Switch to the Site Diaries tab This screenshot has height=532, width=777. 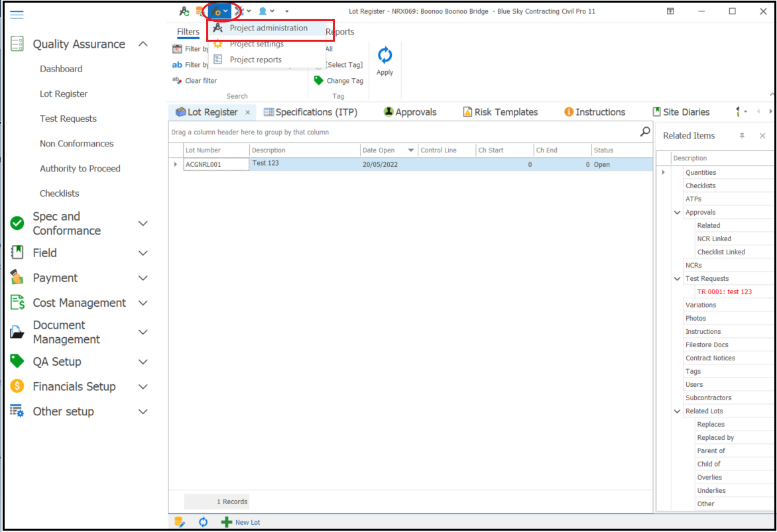click(682, 112)
